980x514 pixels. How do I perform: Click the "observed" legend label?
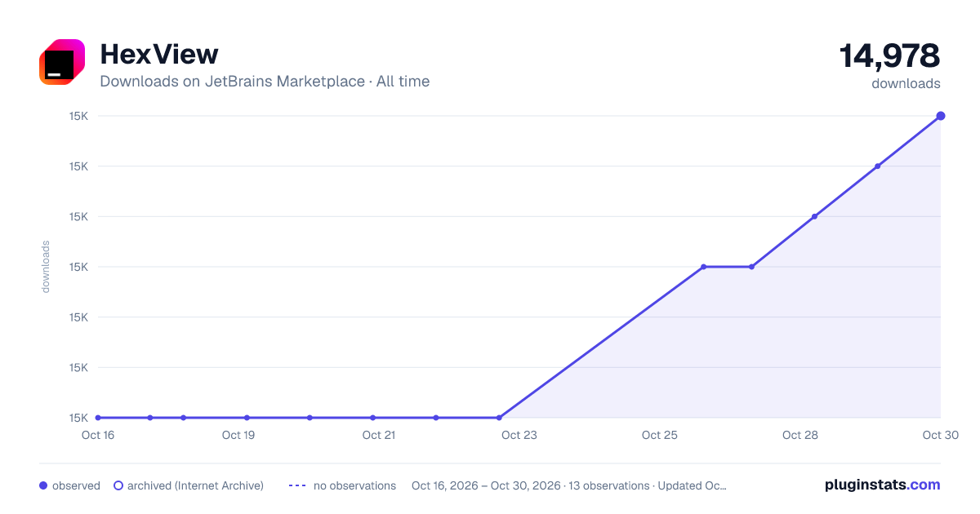point(76,485)
